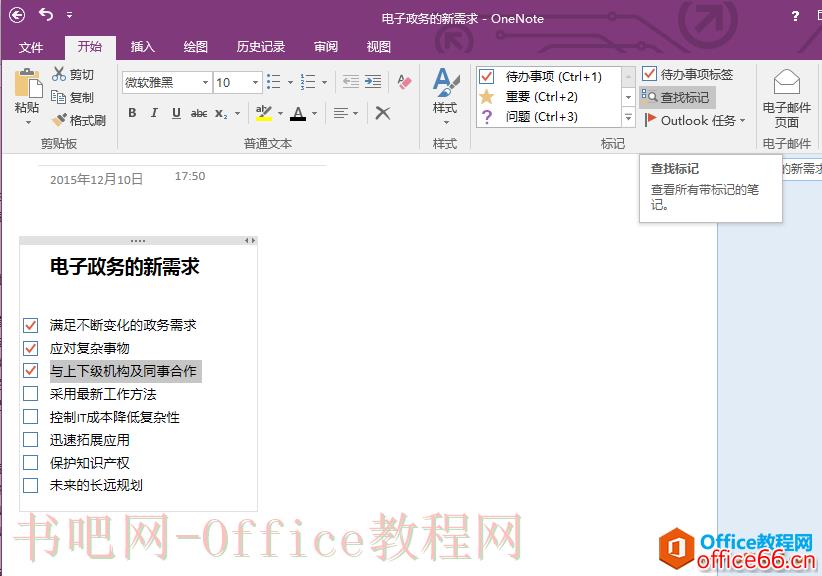The image size is (822, 576).
Task: Check the 迅速拓展应用 checkbox
Action: pos(30,440)
